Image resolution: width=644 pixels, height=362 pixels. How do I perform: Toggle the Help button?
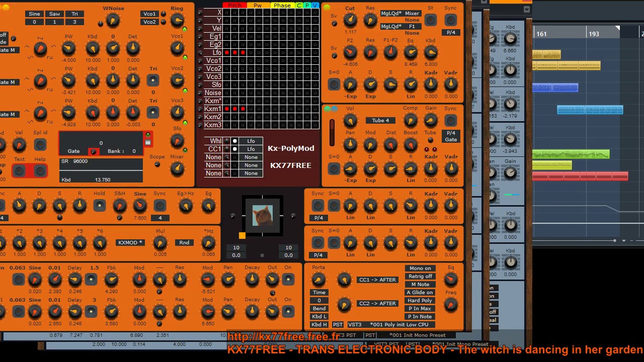pos(40,171)
